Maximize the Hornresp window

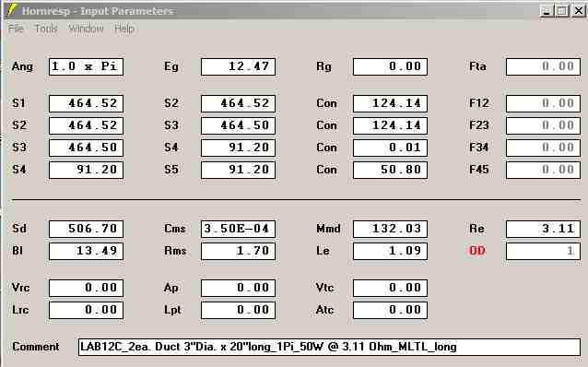pos(562,11)
